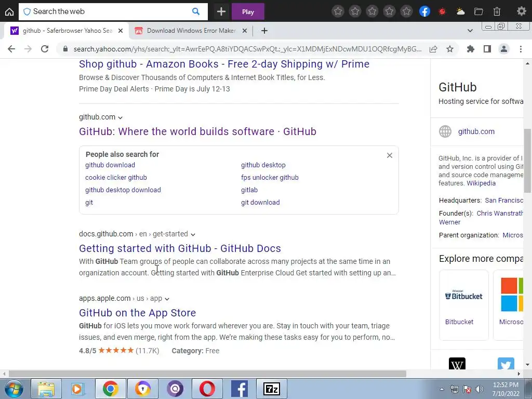Go back to the previous page
The image size is (532, 399).
tap(11, 49)
